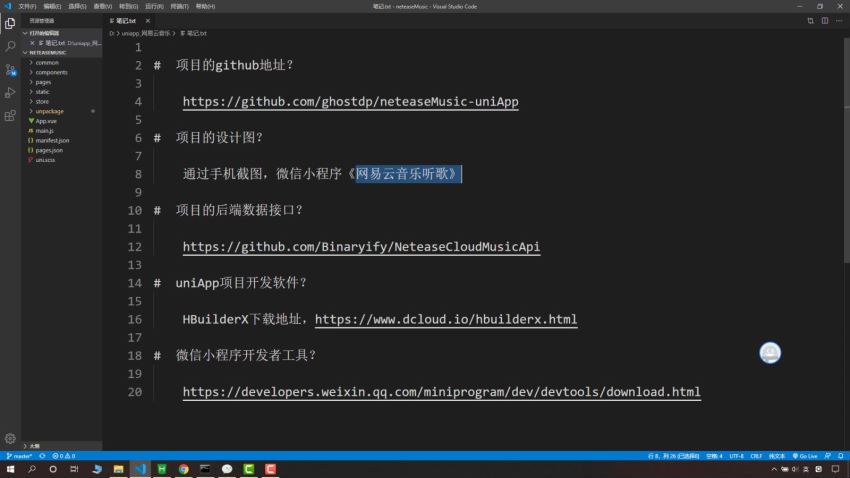Click the open changes icon in editor toolbar

pyautogui.click(x=810, y=21)
